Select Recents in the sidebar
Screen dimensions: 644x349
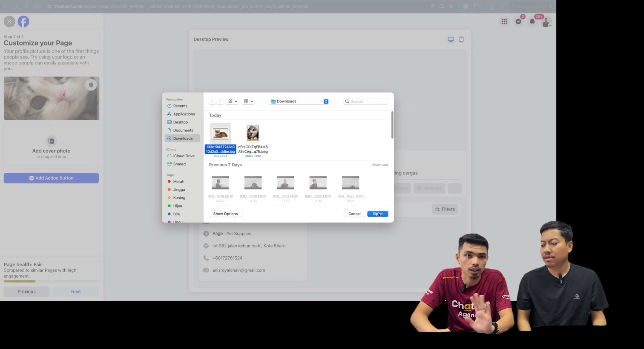click(x=182, y=106)
